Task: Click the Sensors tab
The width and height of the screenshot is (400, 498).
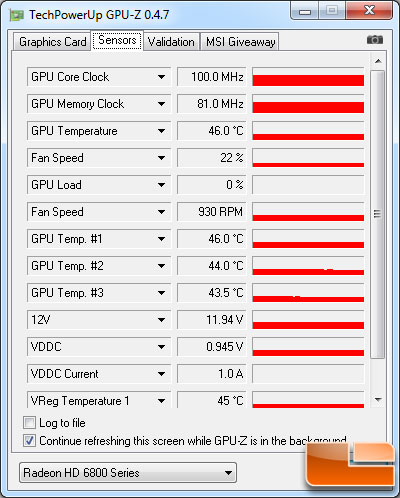Action: (117, 40)
